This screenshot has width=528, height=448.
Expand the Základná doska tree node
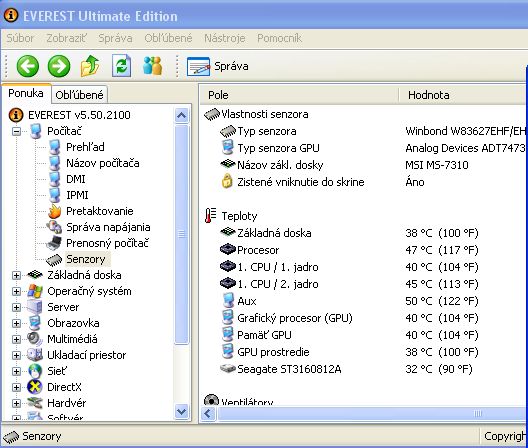tap(16, 275)
